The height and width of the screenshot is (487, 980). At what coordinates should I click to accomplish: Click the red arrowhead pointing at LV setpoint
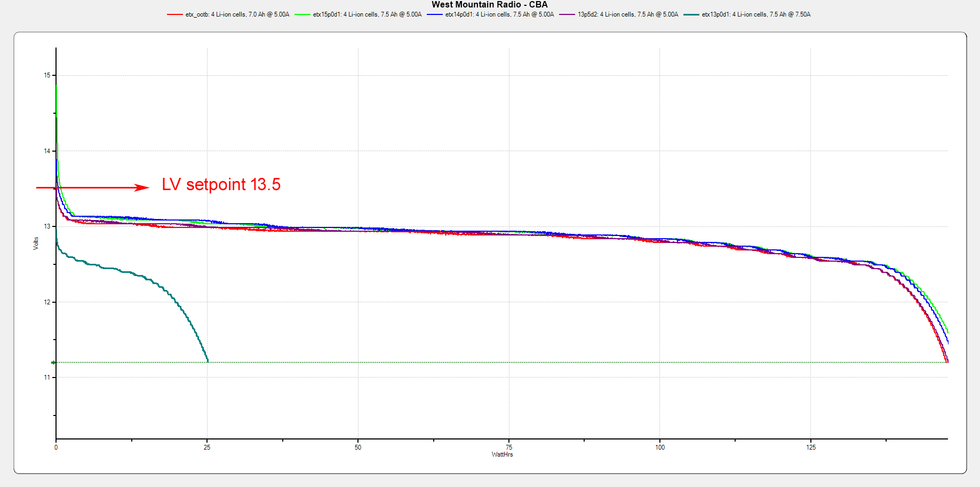tap(142, 187)
